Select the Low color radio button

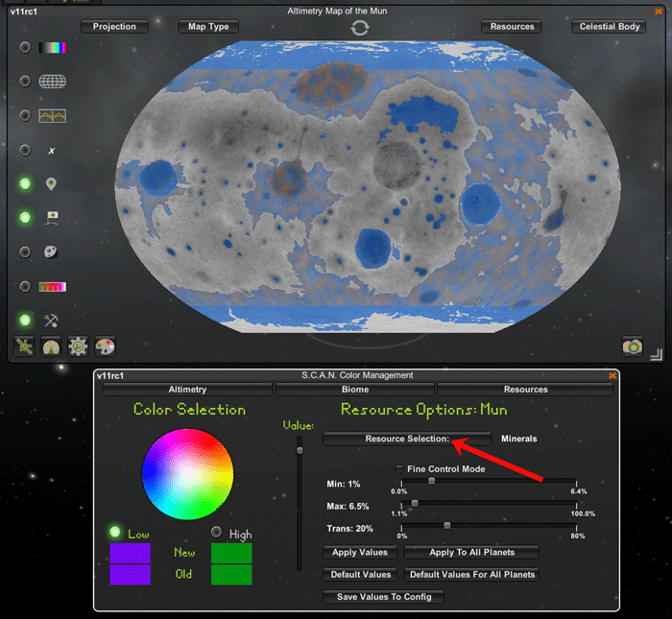pyautogui.click(x=114, y=532)
